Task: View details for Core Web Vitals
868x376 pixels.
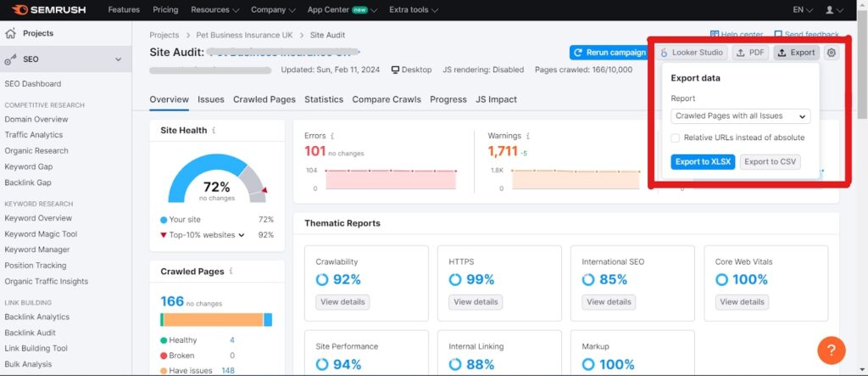Action: tap(742, 302)
